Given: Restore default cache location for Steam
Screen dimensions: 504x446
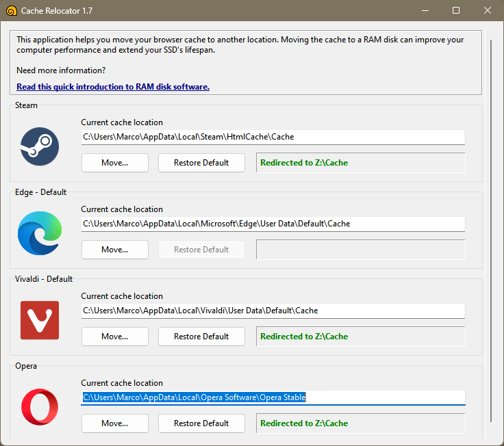Looking at the screenshot, I should [201, 163].
